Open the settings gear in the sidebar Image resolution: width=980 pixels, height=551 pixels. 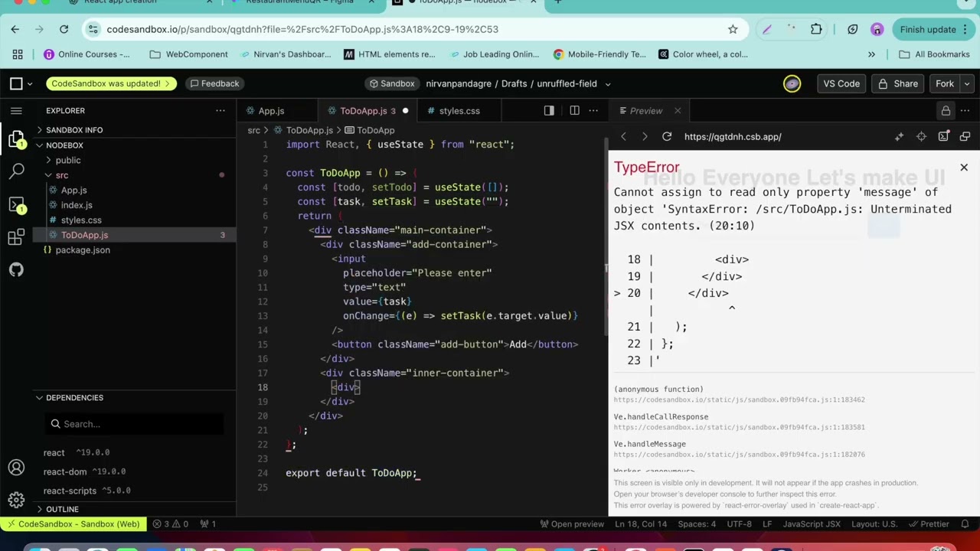pos(16,500)
